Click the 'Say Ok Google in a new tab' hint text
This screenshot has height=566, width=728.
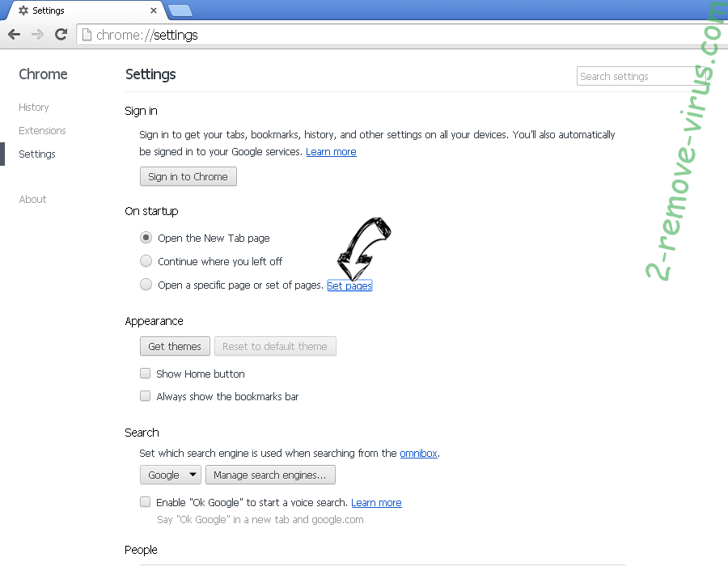pos(260,520)
